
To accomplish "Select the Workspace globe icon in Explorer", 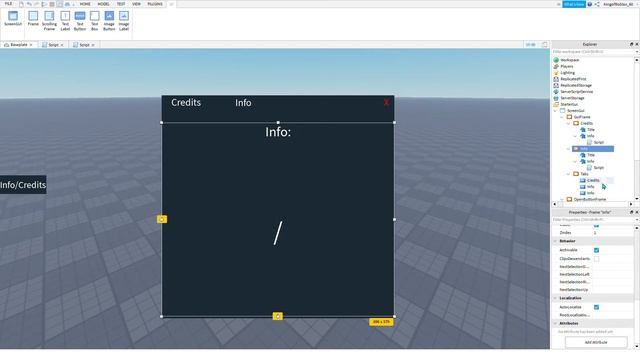I will pos(556,60).
